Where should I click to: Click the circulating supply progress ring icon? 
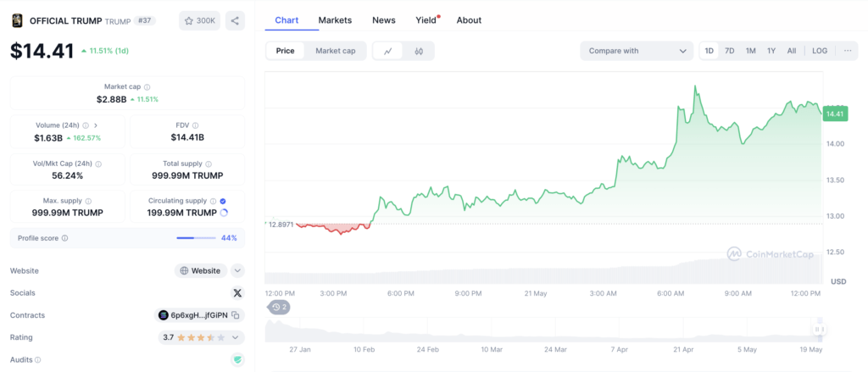(x=224, y=213)
